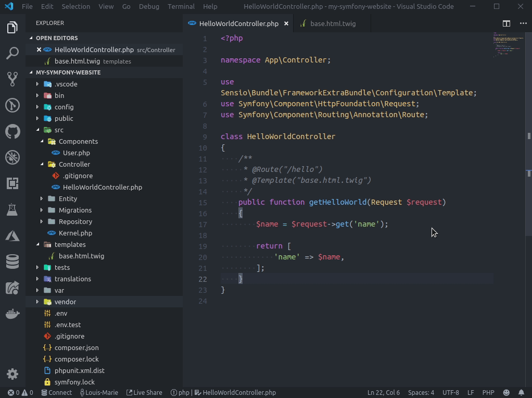Open composer.json file
This screenshot has width=532, height=398.
77,348
